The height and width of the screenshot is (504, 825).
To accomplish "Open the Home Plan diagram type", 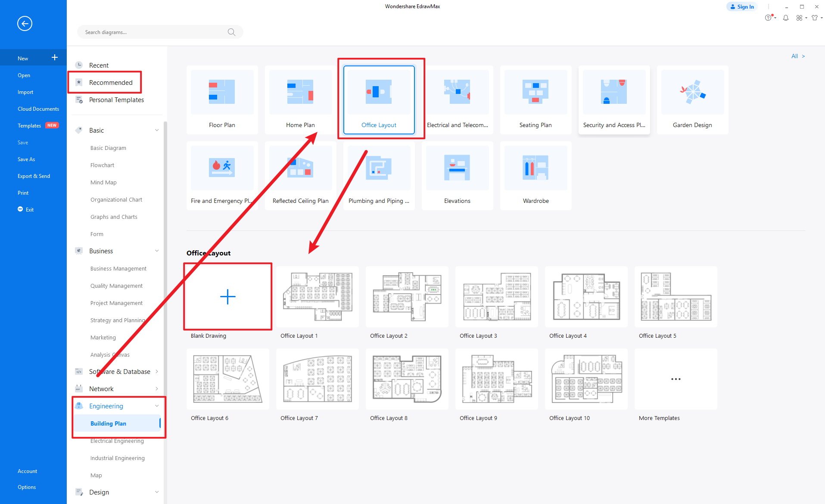I will 300,93.
